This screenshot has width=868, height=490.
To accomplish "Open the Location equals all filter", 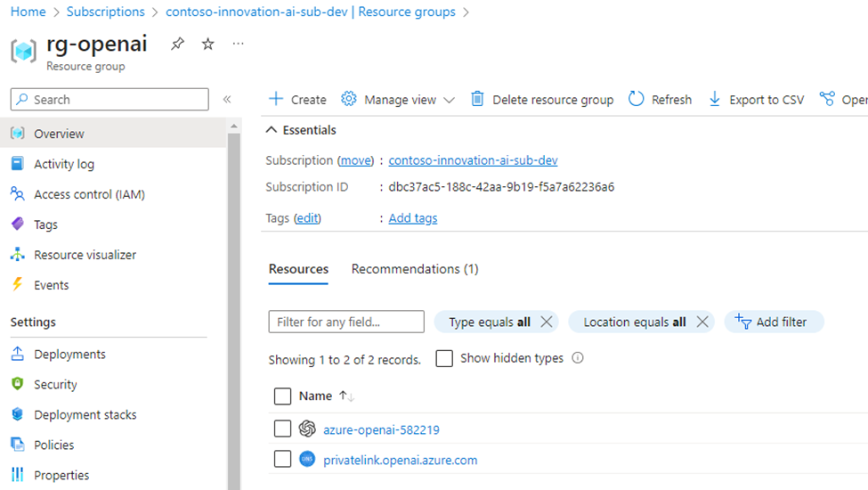I will click(635, 323).
